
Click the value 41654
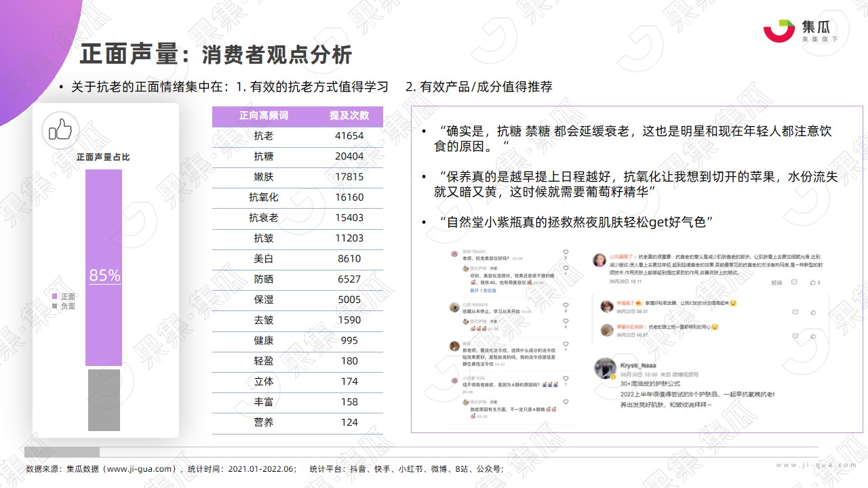[x=349, y=136]
